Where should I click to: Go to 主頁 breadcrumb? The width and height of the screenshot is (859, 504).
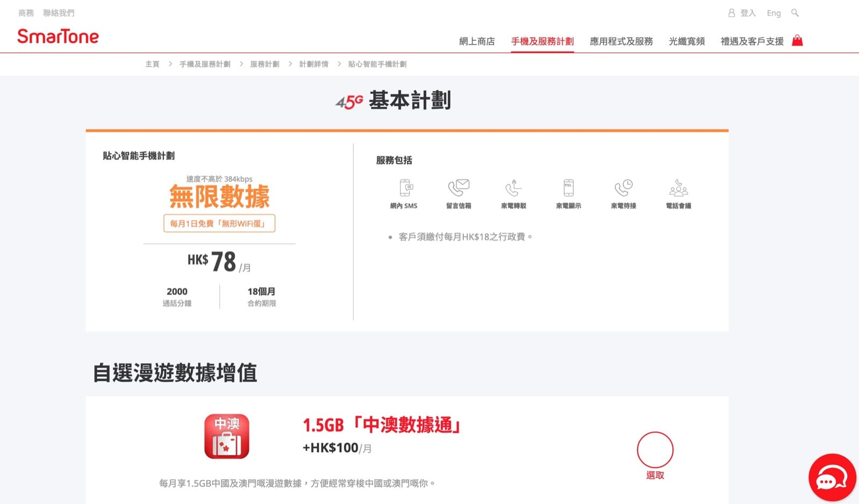152,64
